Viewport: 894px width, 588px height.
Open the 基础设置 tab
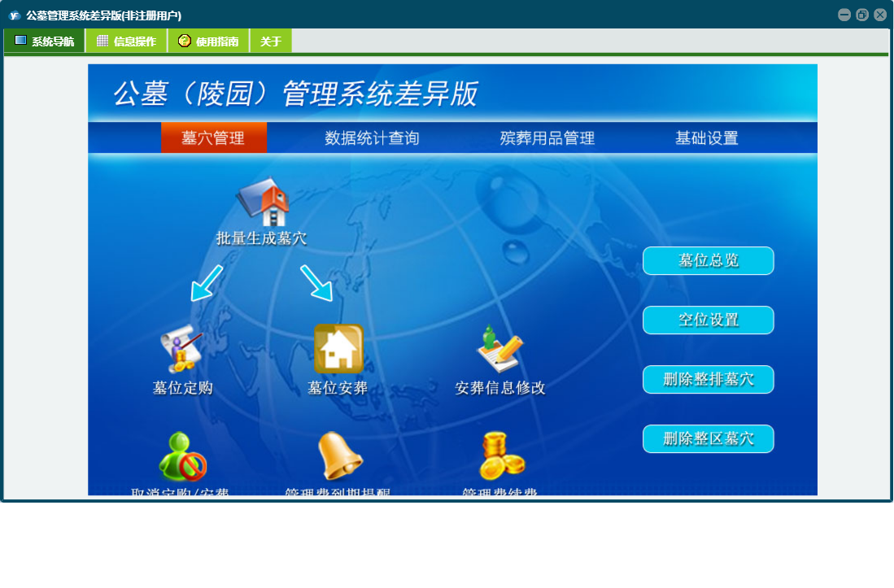(x=706, y=138)
